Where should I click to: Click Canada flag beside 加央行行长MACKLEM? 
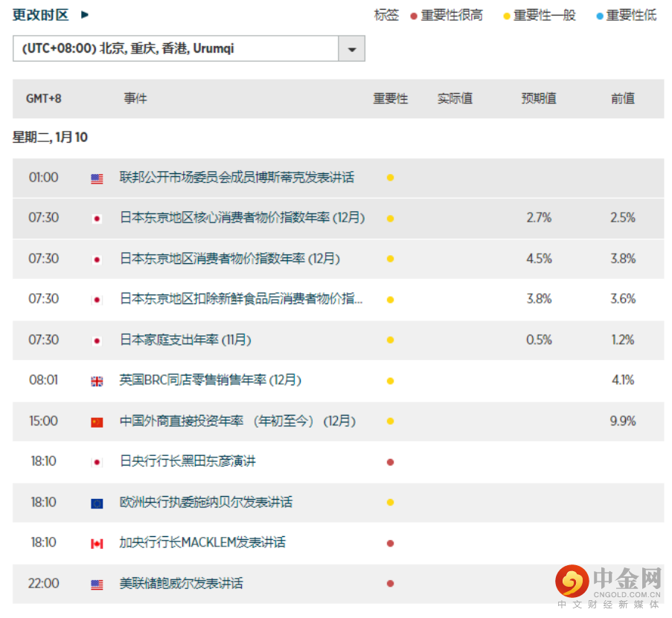[97, 544]
